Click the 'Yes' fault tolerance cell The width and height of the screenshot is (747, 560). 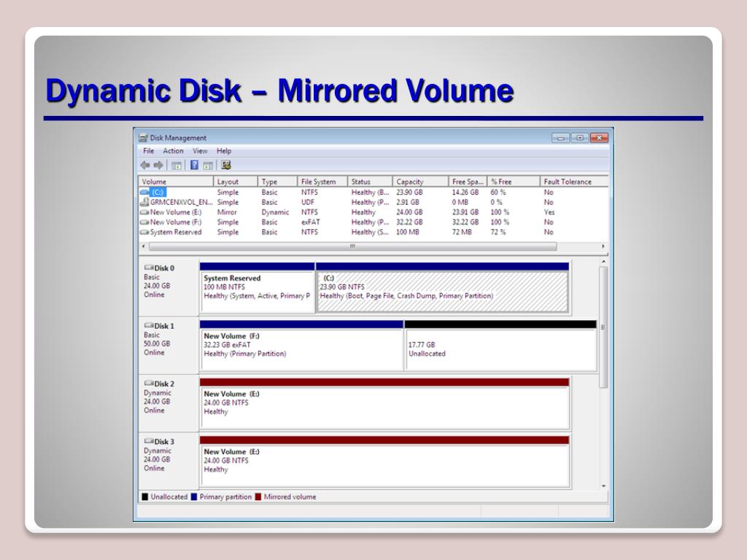pos(549,212)
